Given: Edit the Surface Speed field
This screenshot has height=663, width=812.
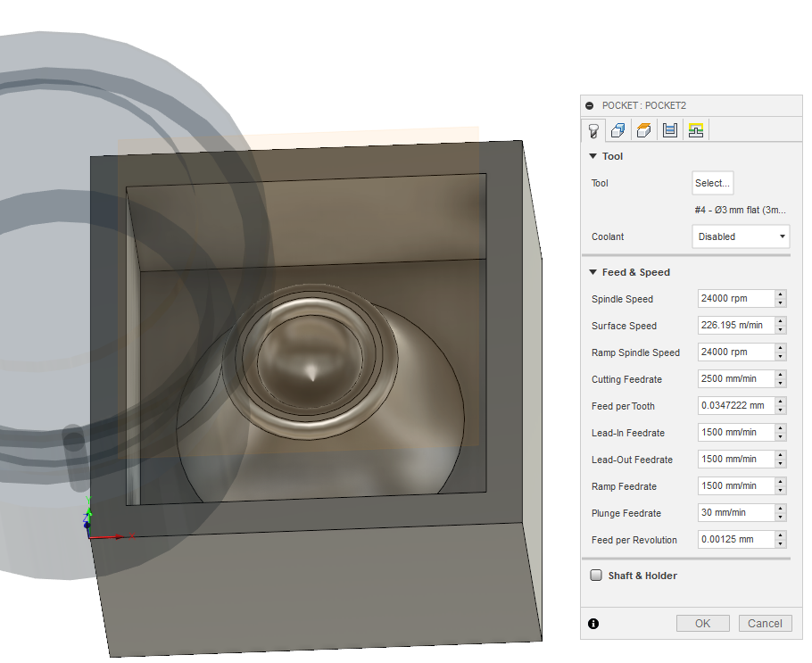Looking at the screenshot, I should coord(736,326).
